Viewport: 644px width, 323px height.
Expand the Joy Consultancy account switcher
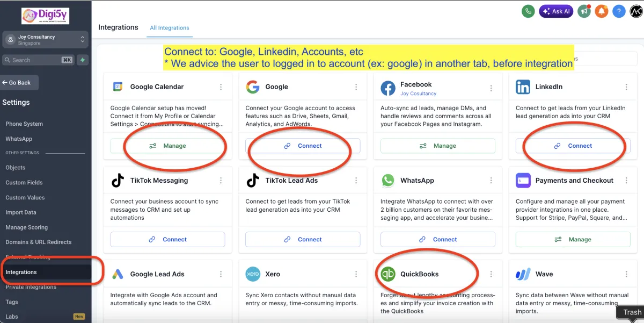tap(46, 40)
